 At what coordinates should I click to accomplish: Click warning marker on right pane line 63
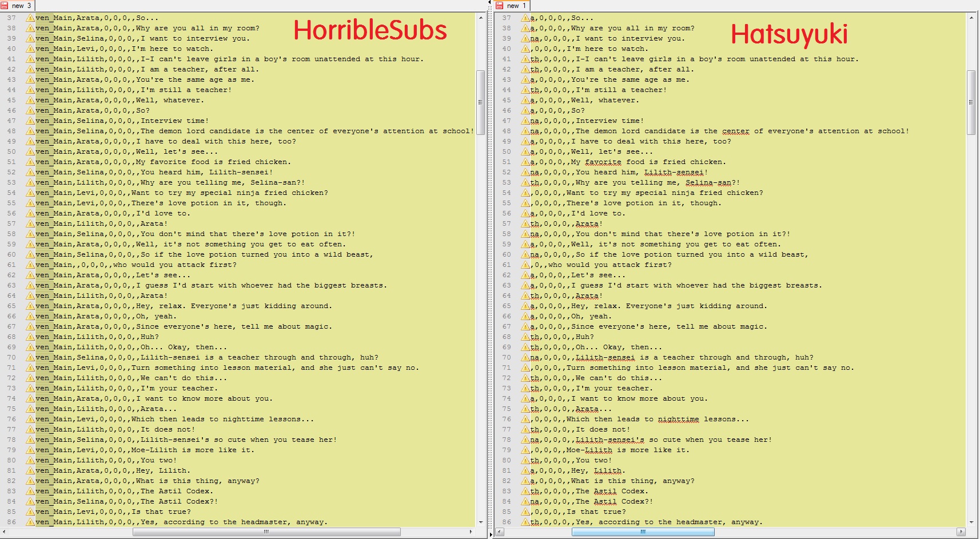click(525, 285)
